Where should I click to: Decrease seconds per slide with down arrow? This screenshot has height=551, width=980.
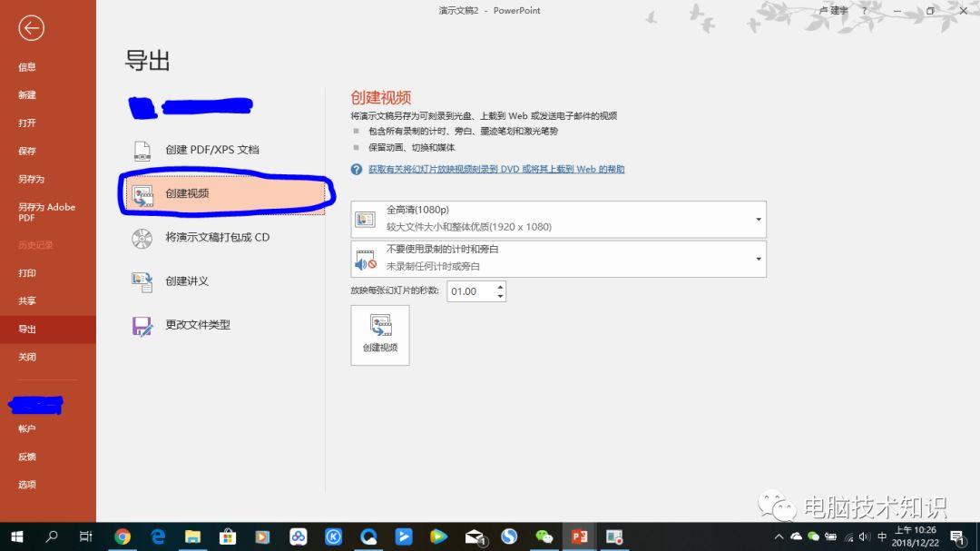pos(500,297)
